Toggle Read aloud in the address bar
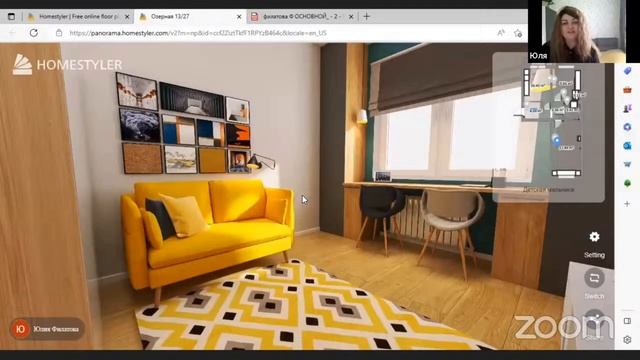640x360 pixels. (x=501, y=33)
